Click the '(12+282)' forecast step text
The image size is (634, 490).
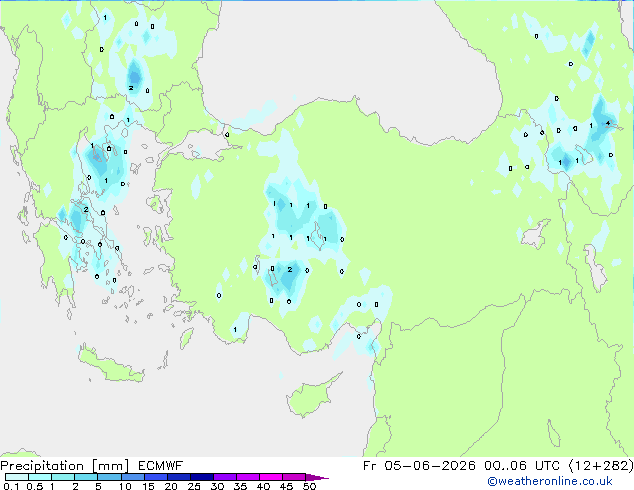[x=601, y=466]
